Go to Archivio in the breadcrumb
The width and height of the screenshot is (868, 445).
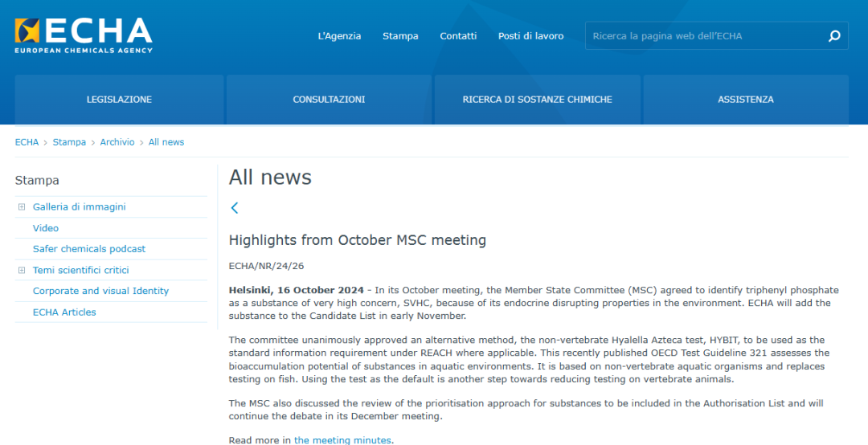pyautogui.click(x=117, y=142)
